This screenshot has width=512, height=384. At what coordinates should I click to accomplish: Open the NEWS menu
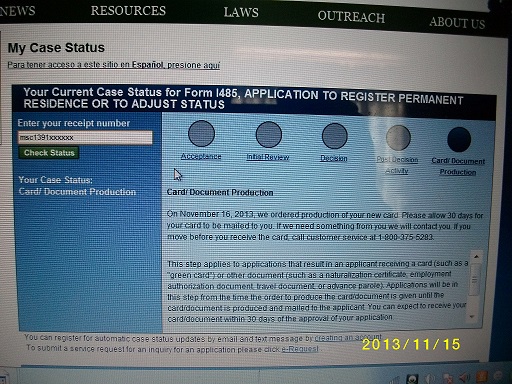17,11
